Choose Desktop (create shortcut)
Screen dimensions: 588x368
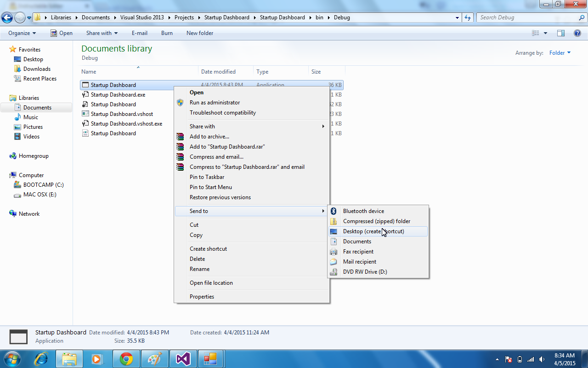point(379,231)
